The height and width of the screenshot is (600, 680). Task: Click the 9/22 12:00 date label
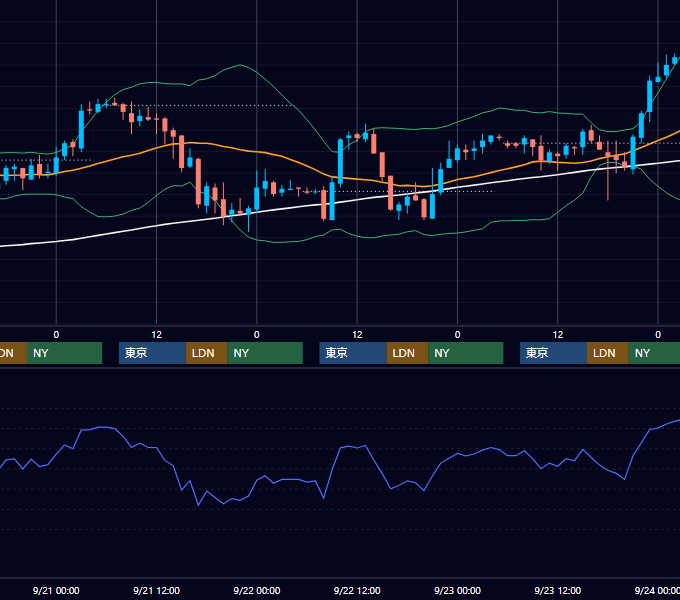(x=357, y=590)
